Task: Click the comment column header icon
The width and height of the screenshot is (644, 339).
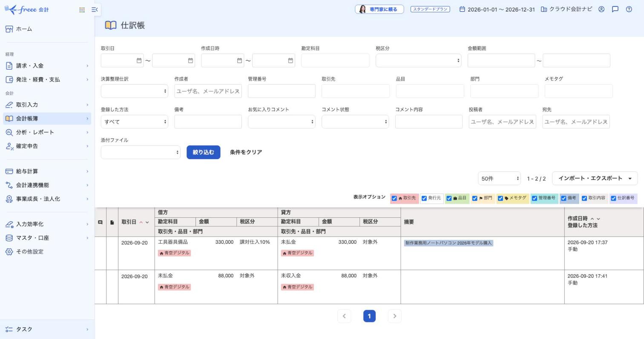Action: point(100,222)
